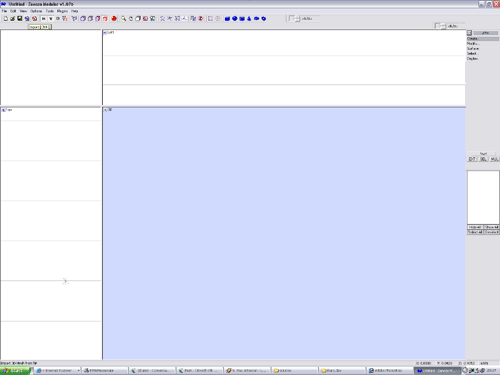Click the Hide All button

(475, 227)
